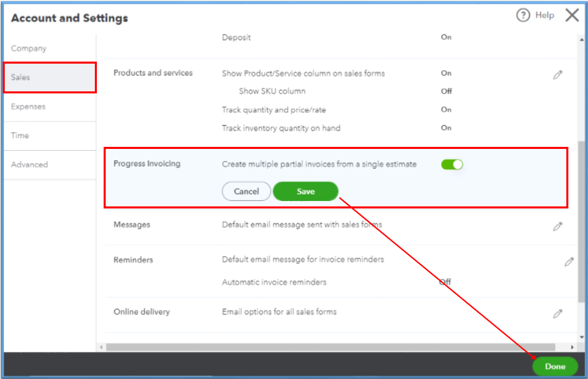
Task: Click the horizontal scrollbar at the bottom
Action: click(x=339, y=347)
